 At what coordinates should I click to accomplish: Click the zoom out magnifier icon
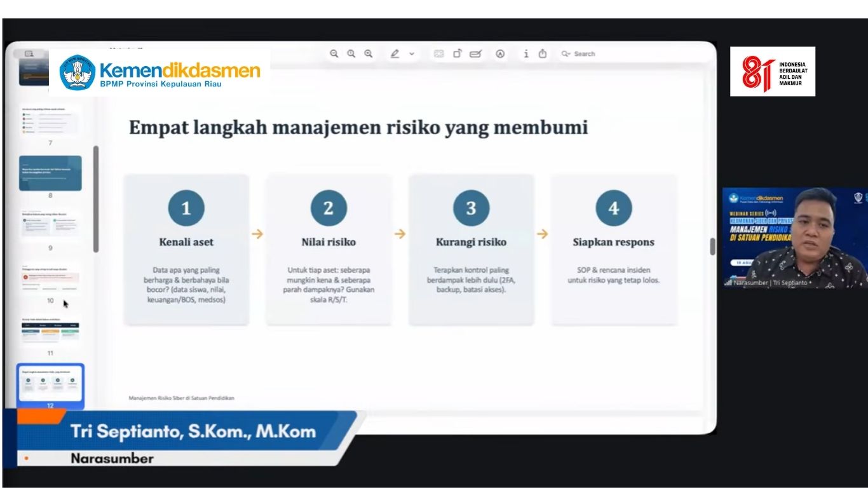pyautogui.click(x=334, y=54)
